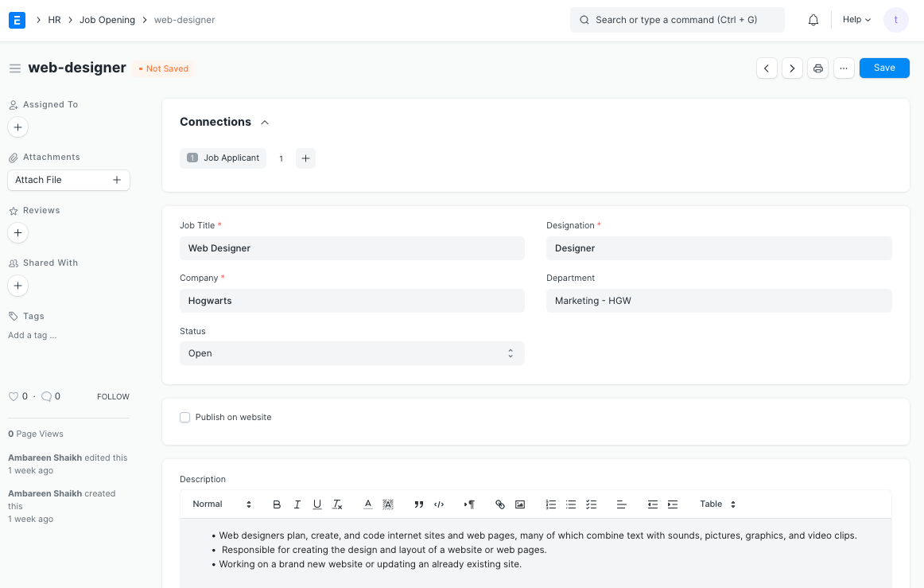
Task: Open the notifications bell
Action: click(x=813, y=20)
